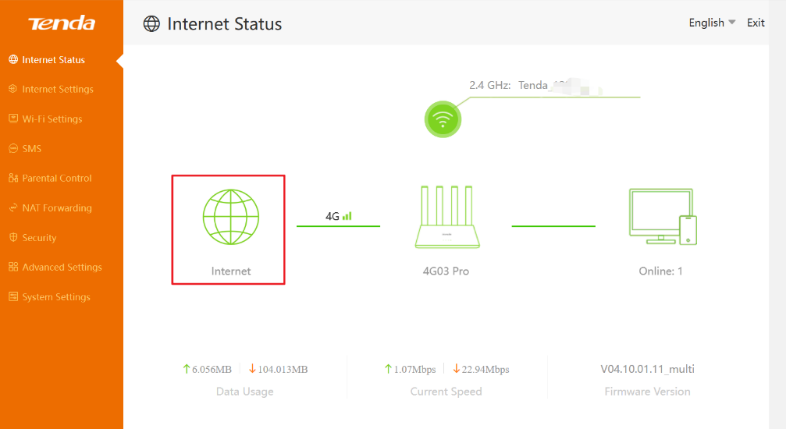Click the green Wi-Fi circle icon
The width and height of the screenshot is (786, 429).
[443, 119]
